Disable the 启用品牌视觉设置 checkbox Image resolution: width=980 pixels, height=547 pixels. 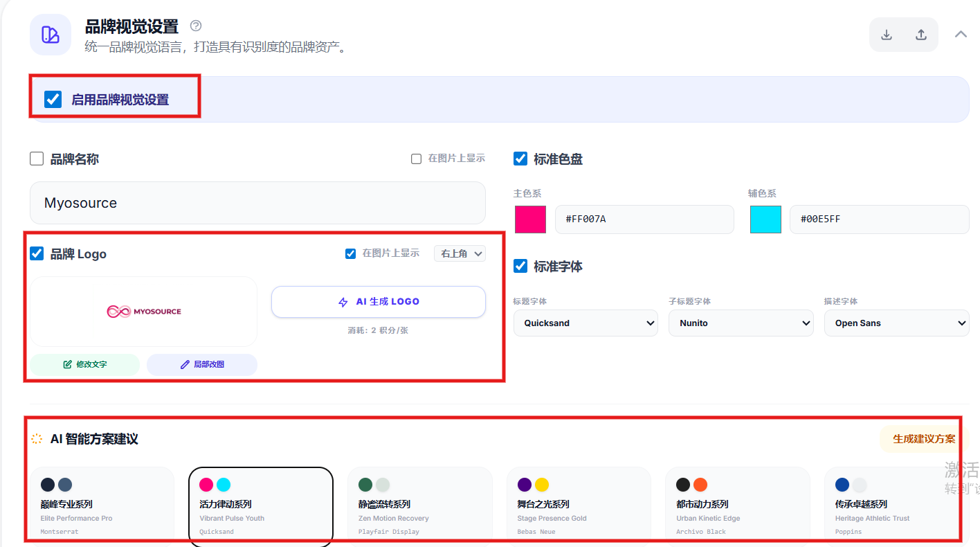tap(53, 99)
